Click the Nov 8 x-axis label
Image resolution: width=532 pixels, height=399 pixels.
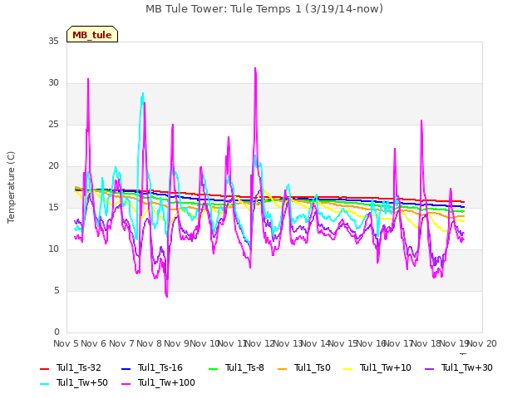(150, 343)
